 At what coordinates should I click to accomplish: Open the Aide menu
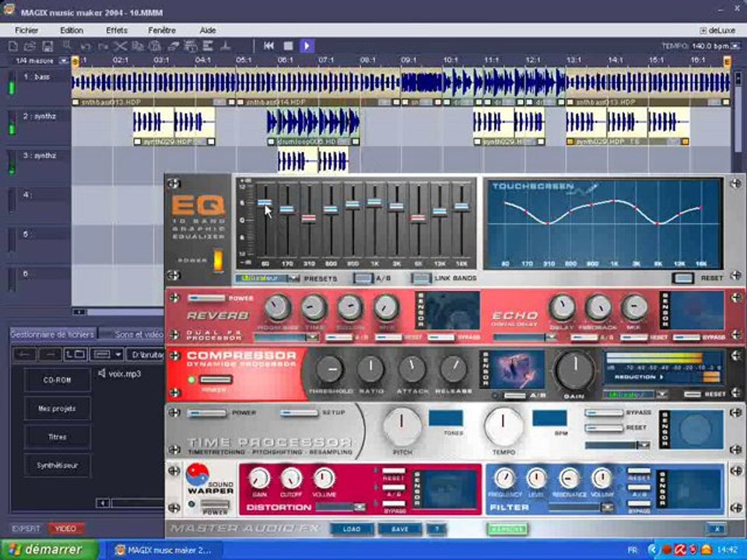tap(208, 30)
